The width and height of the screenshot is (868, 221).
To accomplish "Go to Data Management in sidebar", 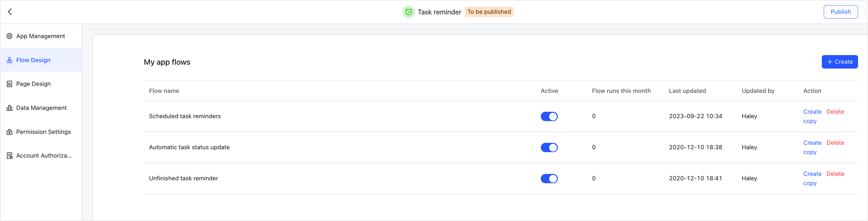I will [41, 108].
